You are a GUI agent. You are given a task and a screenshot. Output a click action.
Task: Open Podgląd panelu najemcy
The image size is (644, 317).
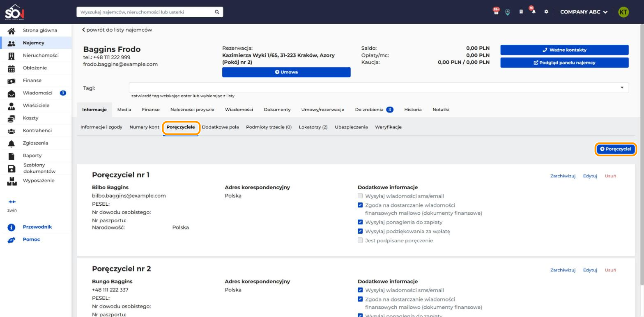(x=564, y=63)
